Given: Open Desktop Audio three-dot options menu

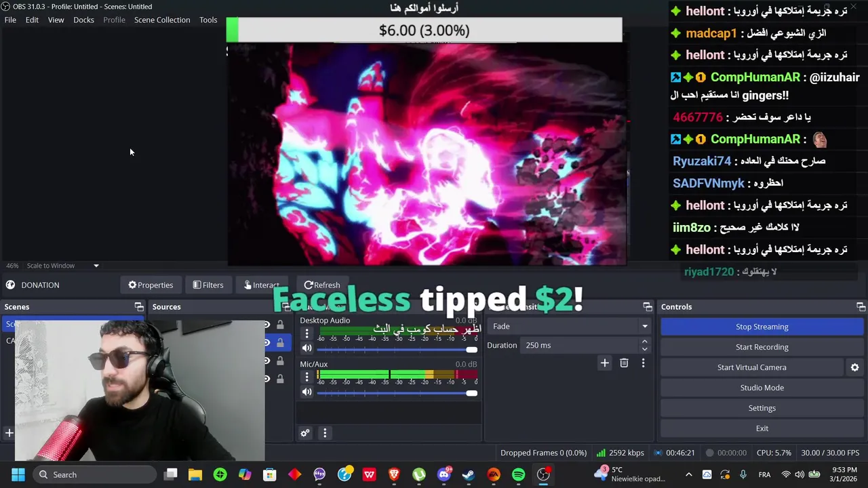Looking at the screenshot, I should coord(307,333).
